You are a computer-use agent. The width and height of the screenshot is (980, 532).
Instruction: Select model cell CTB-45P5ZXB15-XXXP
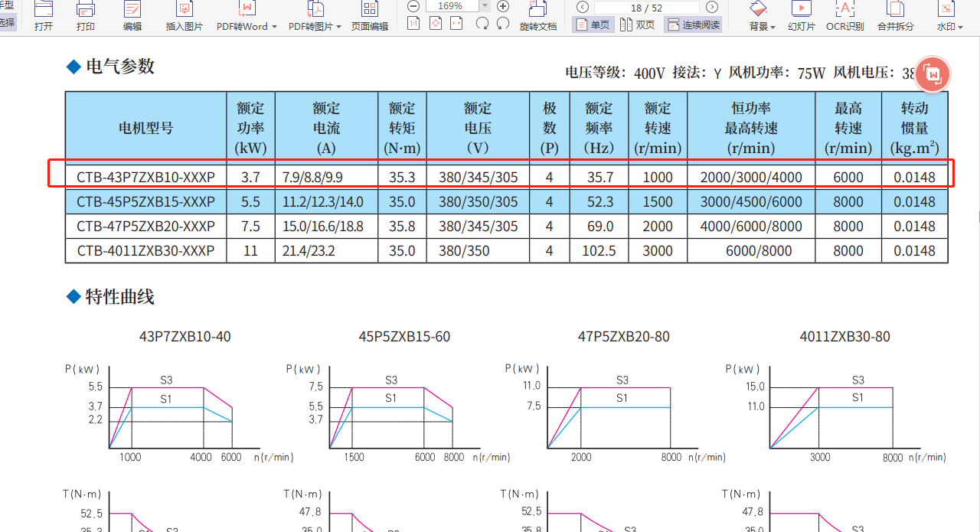pyautogui.click(x=145, y=202)
